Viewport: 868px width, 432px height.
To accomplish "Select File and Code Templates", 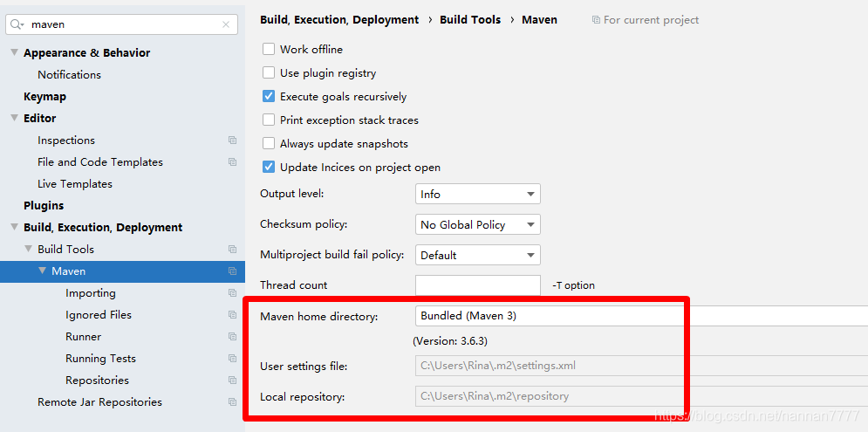I will pos(100,162).
